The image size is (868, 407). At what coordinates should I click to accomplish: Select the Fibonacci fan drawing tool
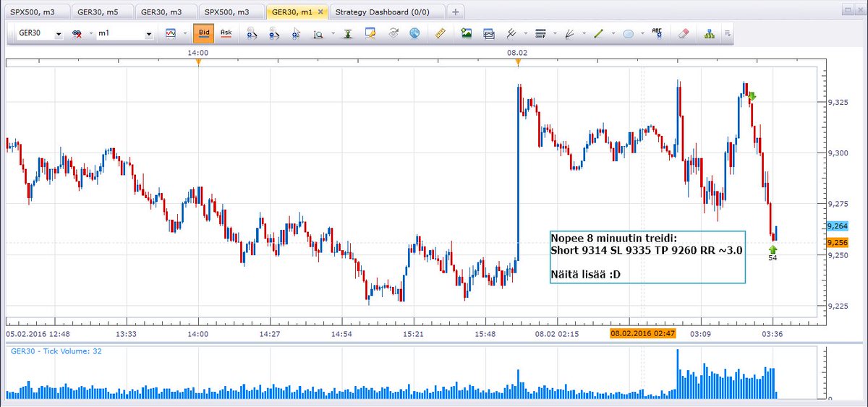pos(569,33)
